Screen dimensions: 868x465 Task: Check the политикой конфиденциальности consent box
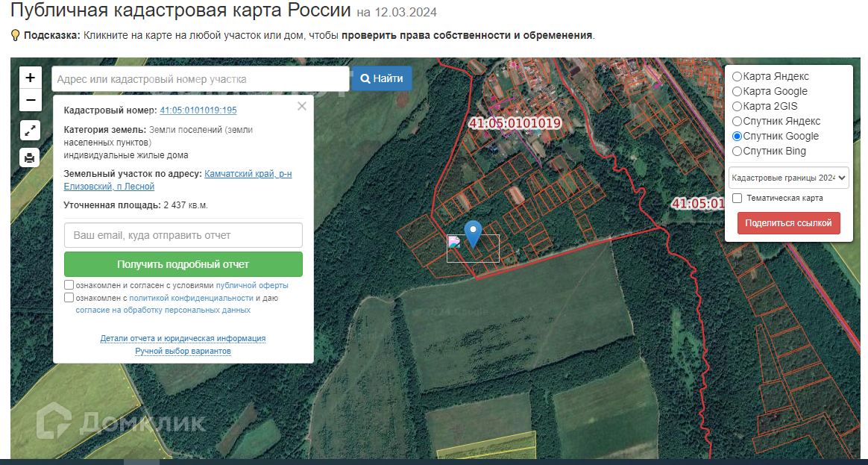pos(69,298)
